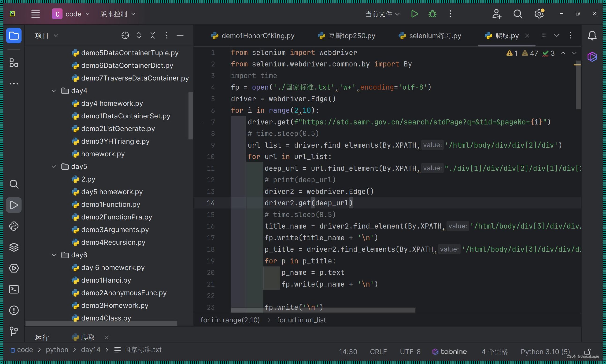
Task: Open the Find tool window in left sidebar
Action: coord(14,184)
